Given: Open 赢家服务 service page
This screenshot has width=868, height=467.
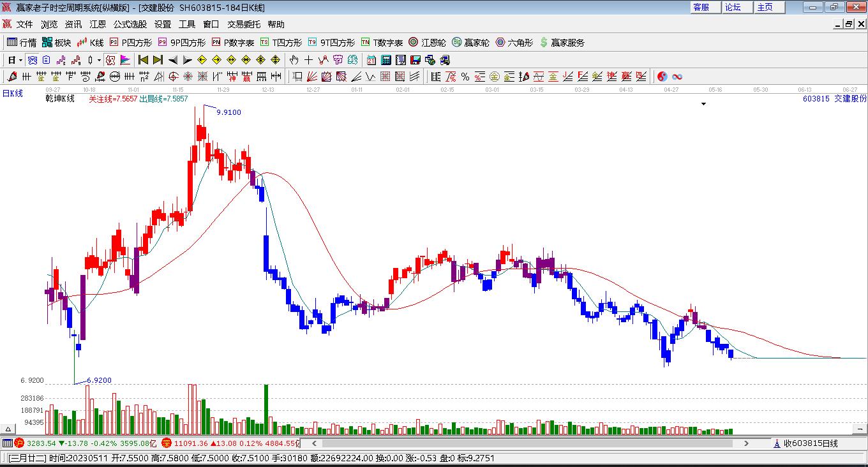Looking at the screenshot, I should (562, 43).
